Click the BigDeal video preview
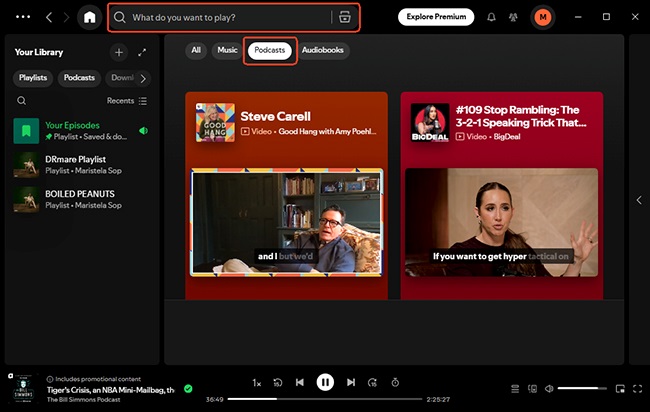Viewport: 650px width, 412px height. (502, 222)
